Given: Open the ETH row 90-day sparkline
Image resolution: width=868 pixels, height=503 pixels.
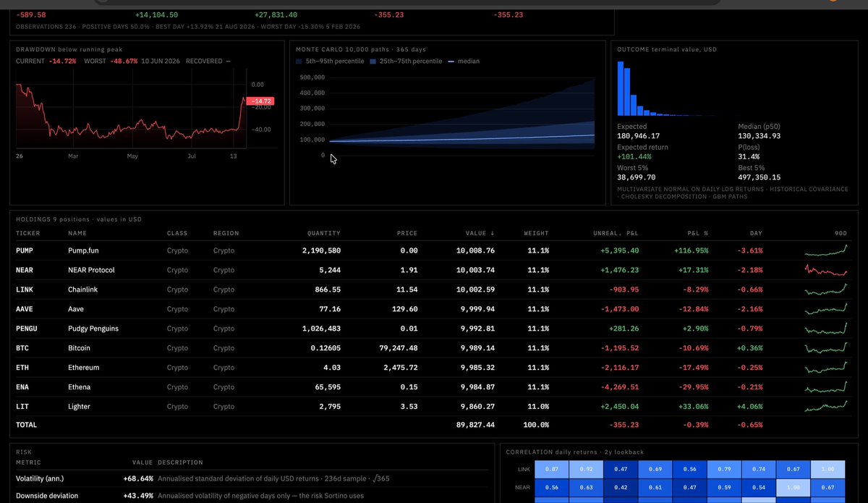Looking at the screenshot, I should (826, 368).
